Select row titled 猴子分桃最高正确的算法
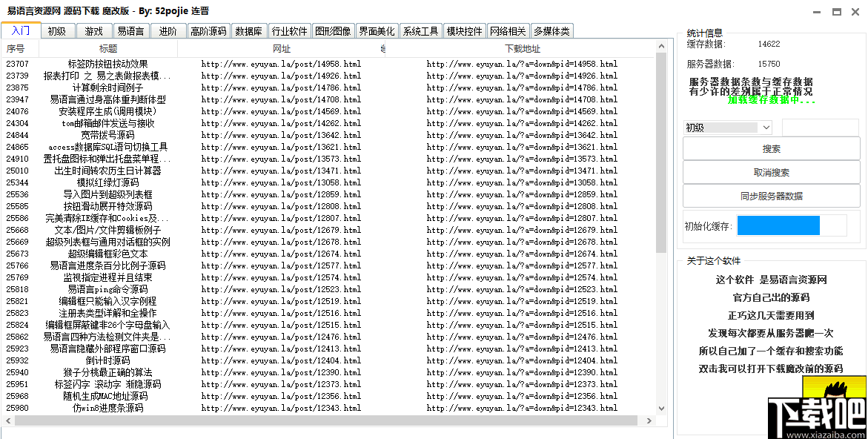This screenshot has width=868, height=439. point(328,372)
